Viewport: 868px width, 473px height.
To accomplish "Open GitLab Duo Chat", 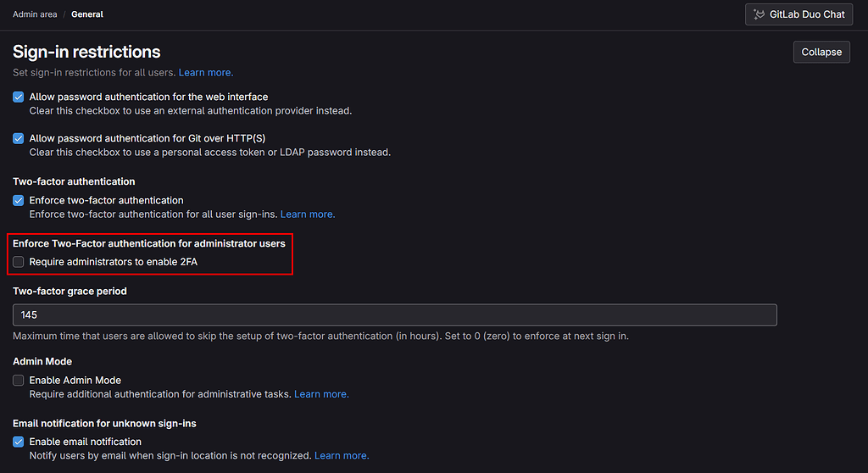I will pos(798,14).
